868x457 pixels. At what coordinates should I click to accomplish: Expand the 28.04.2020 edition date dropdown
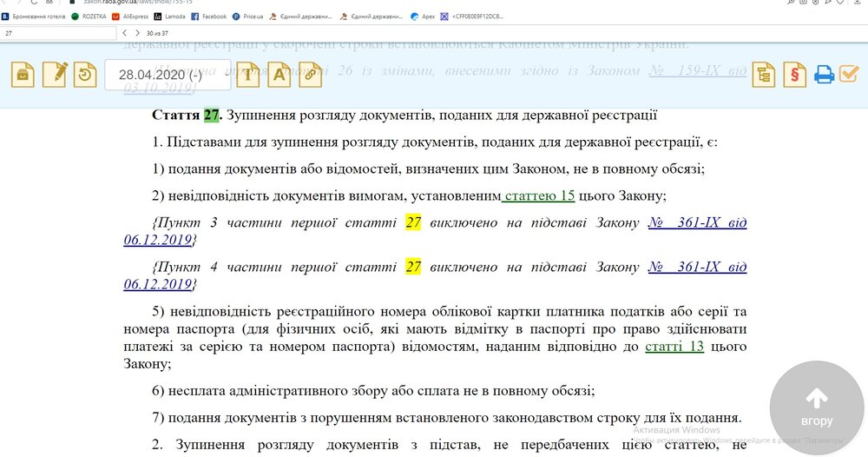click(x=168, y=75)
